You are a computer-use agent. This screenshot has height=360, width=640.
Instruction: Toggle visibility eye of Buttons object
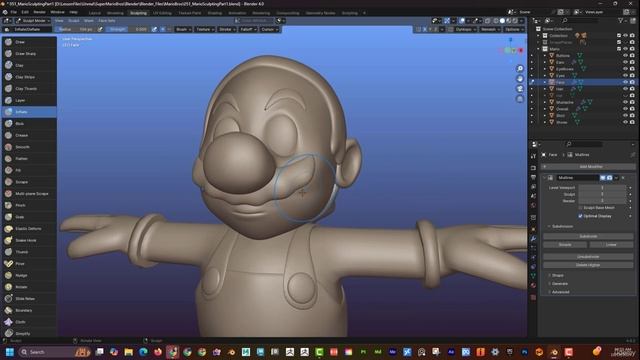625,56
